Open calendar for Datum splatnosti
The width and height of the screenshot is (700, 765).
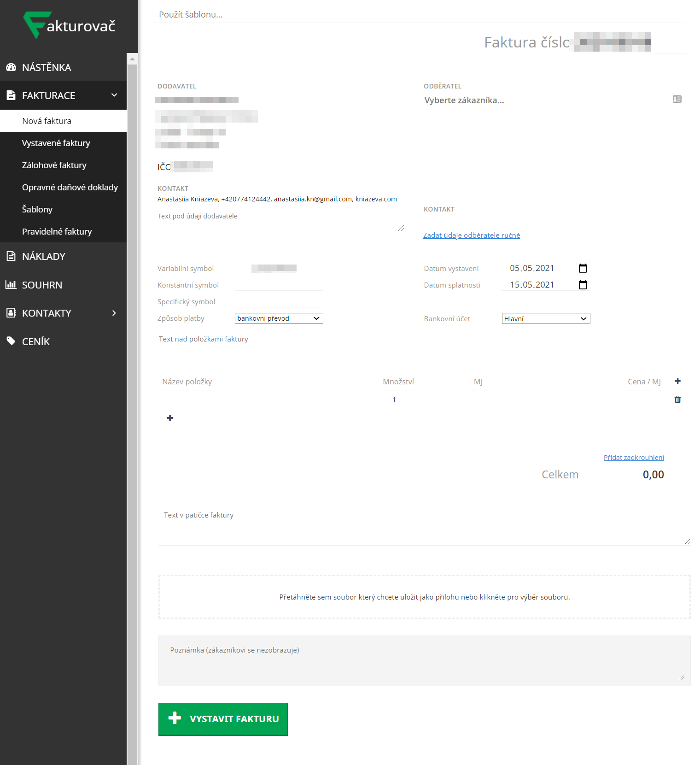[x=583, y=285]
